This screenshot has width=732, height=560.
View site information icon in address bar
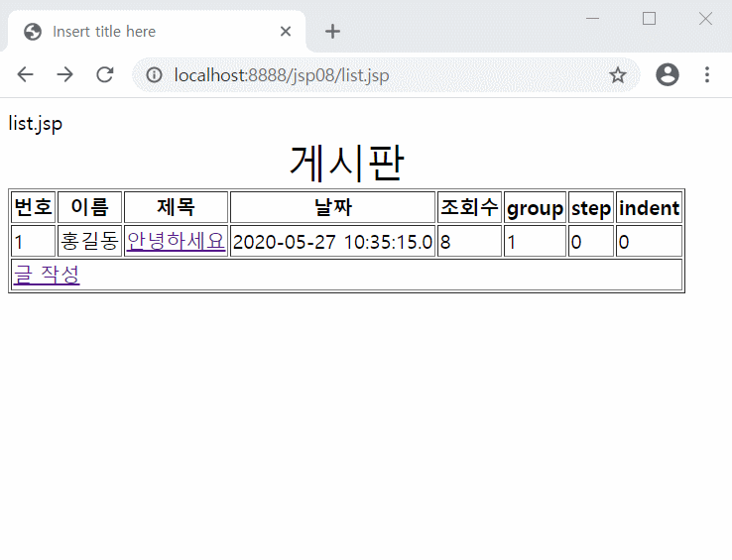click(154, 74)
